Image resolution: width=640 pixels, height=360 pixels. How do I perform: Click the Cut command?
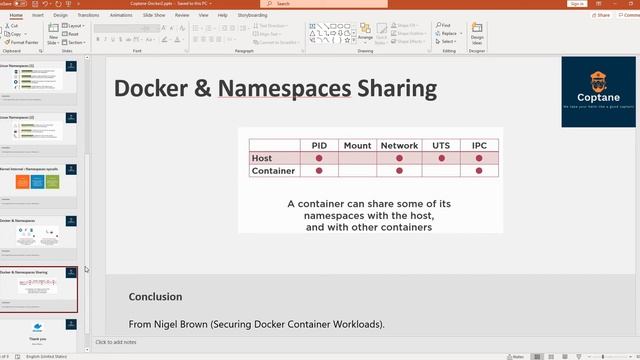click(x=11, y=26)
